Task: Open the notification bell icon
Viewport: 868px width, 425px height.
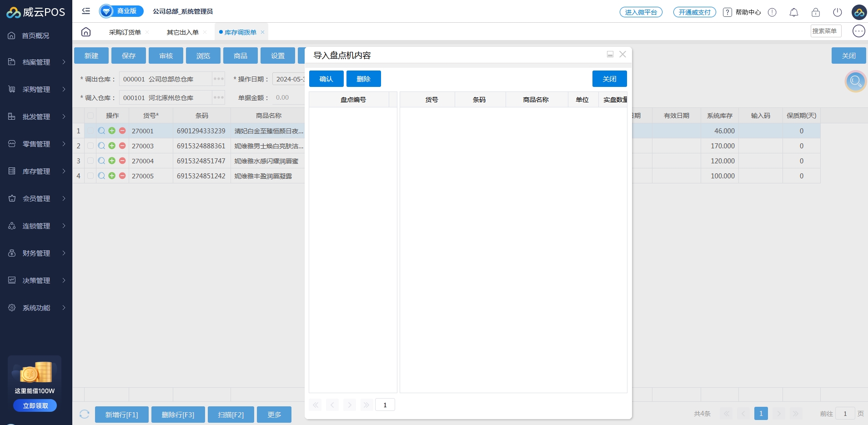Action: 794,12
